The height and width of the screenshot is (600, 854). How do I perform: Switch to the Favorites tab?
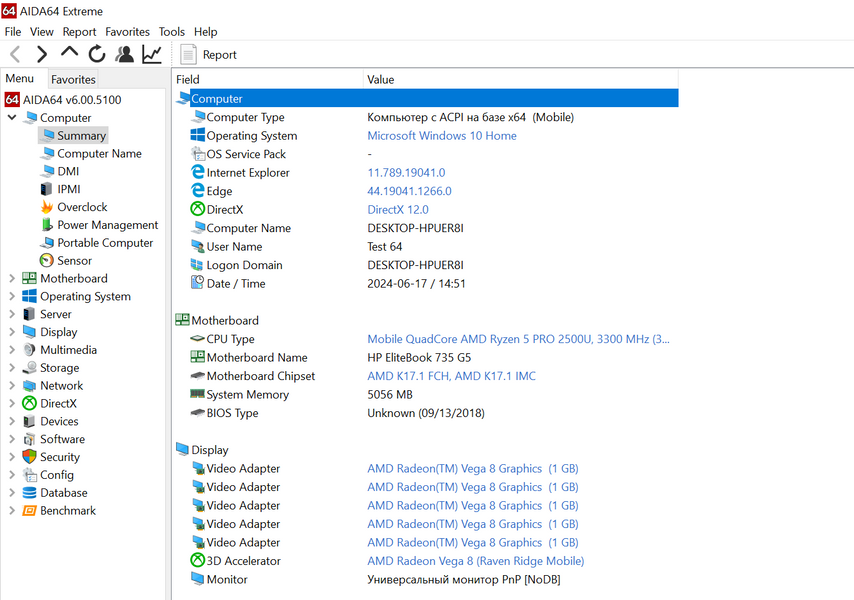73,79
